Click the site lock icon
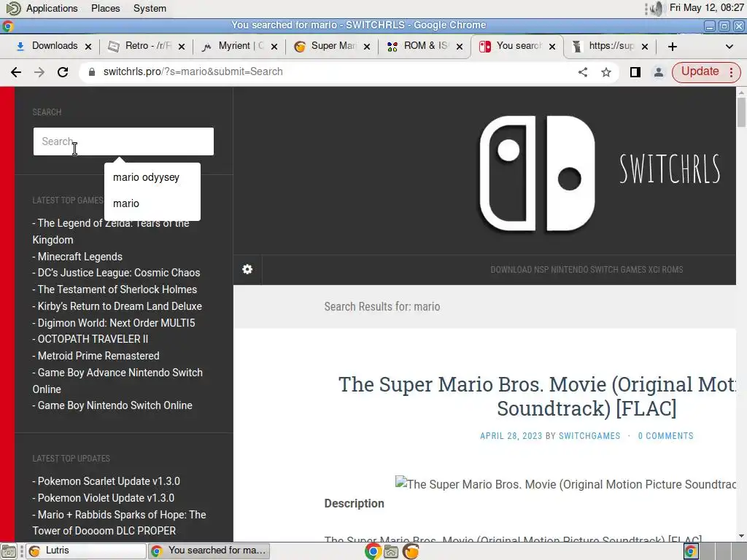 pyautogui.click(x=92, y=72)
